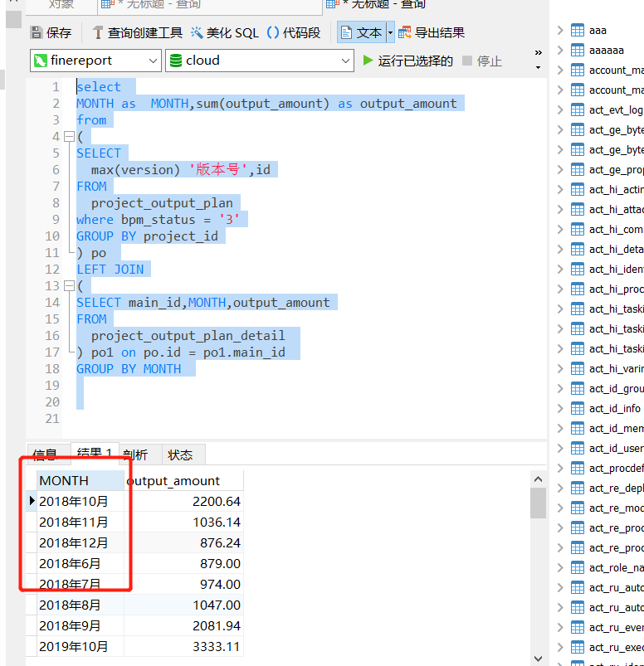Click the value 1036.14
Viewport: 644px width, 666px height.
pyautogui.click(x=217, y=522)
